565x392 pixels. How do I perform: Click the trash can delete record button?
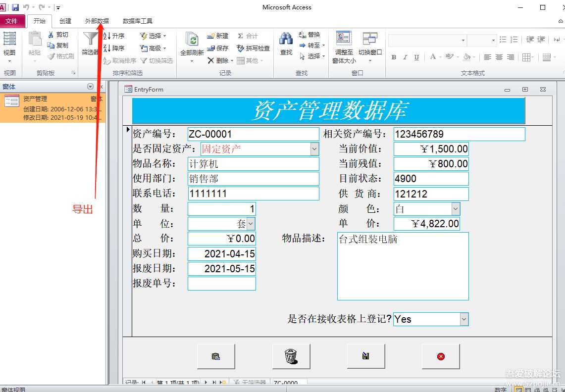coord(291,356)
